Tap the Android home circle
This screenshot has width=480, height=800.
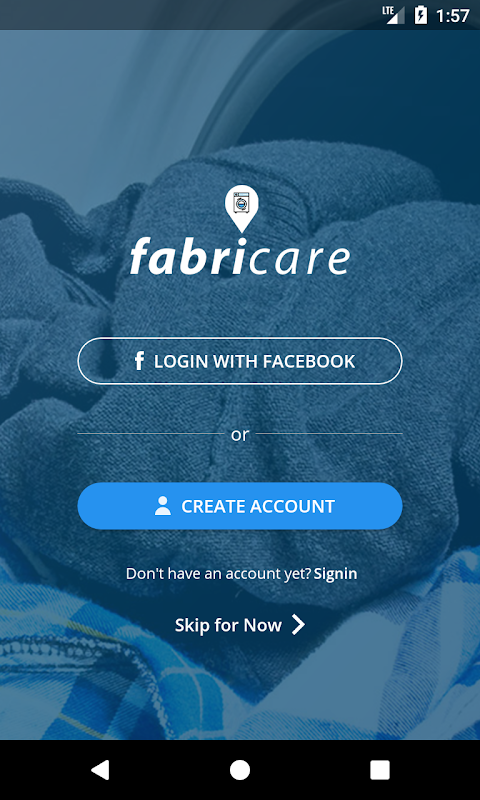(240, 770)
